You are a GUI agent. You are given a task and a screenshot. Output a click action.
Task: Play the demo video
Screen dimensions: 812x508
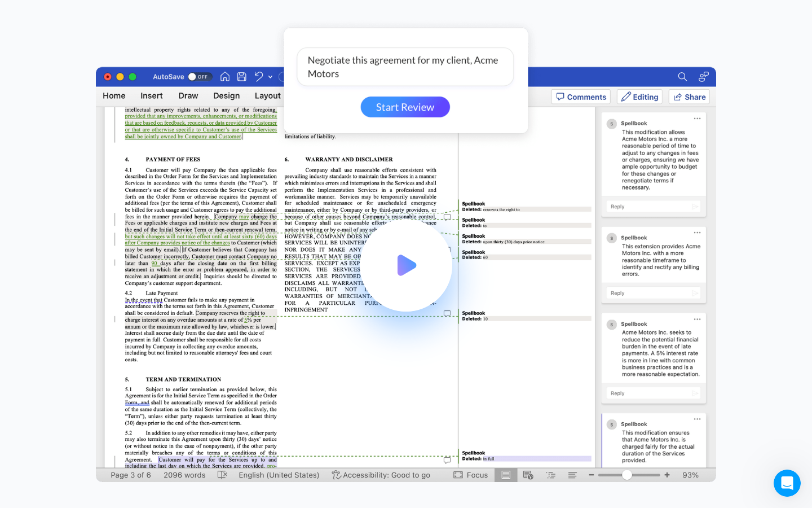(407, 265)
